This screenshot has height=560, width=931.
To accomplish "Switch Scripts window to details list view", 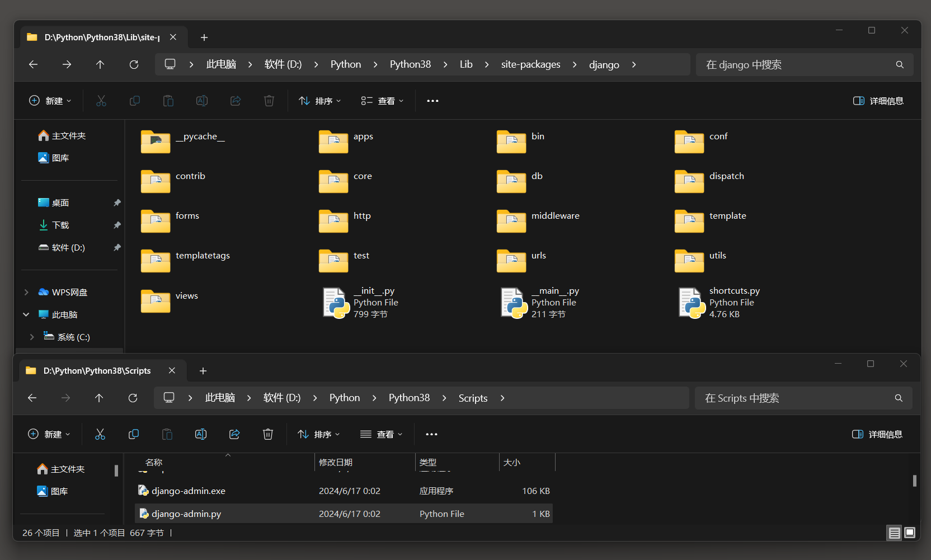I will click(x=894, y=533).
